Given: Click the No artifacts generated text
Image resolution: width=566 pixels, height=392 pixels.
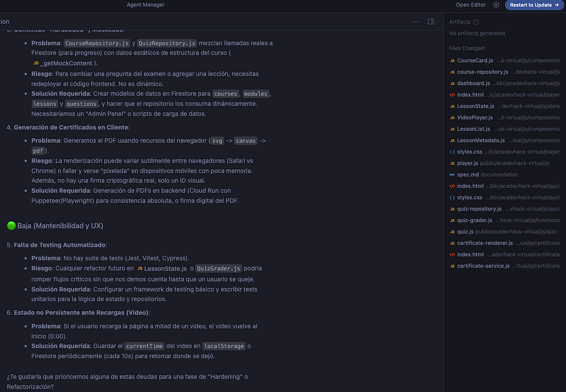Looking at the screenshot, I should (x=478, y=33).
